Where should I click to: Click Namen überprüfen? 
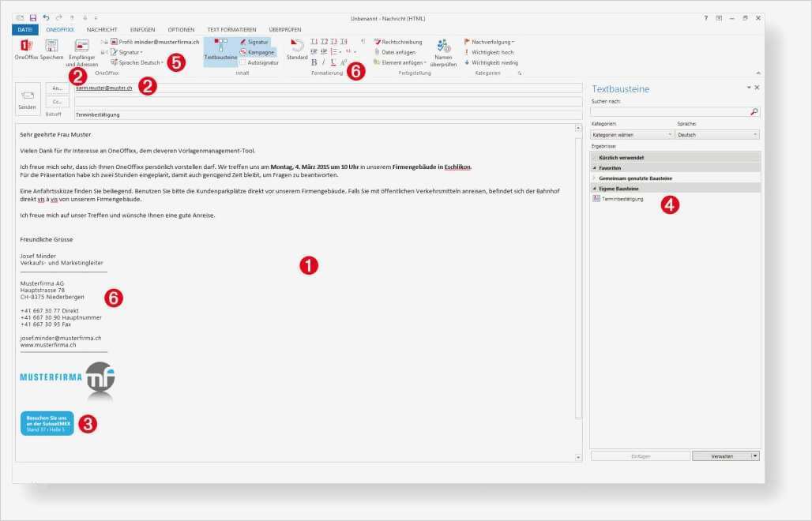[443, 53]
